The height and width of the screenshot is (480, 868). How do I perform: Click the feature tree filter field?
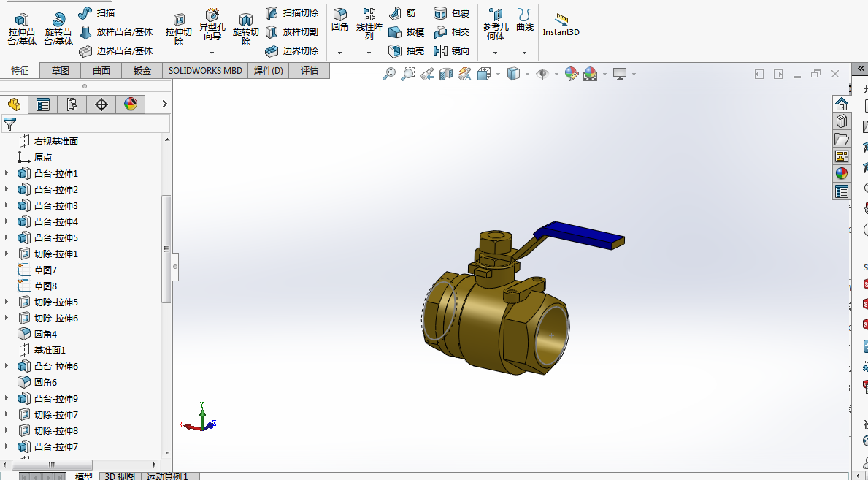[86, 123]
